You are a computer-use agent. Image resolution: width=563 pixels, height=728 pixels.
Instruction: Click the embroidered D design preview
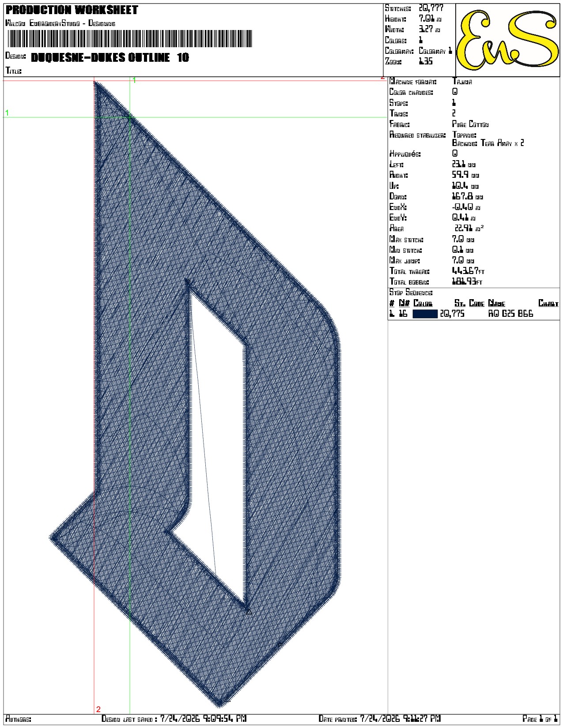[195, 394]
